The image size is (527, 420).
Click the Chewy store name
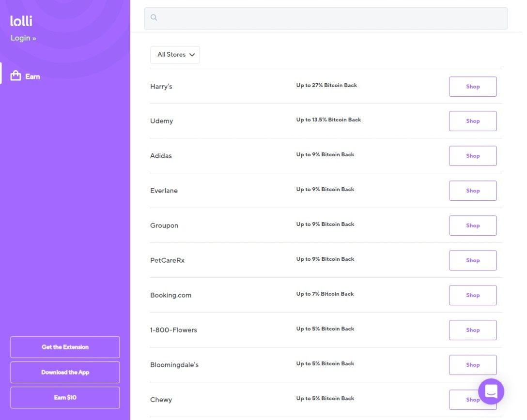(161, 400)
